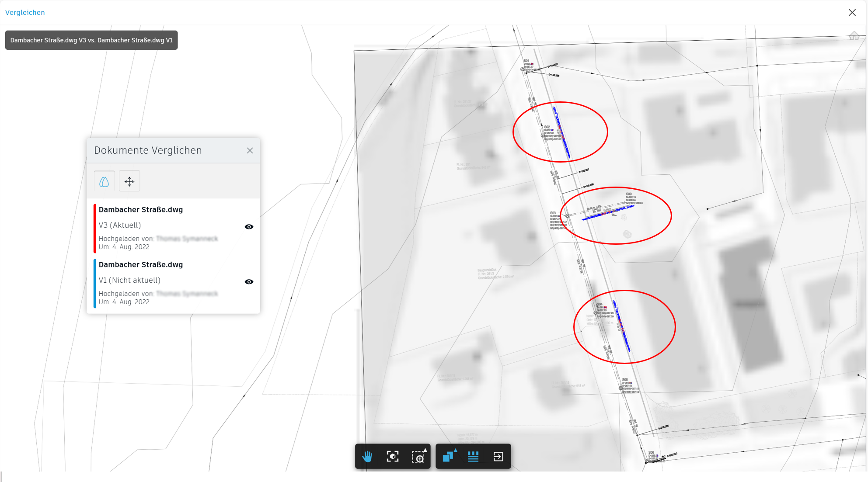The width and height of the screenshot is (868, 482).
Task: Close the Dokumente Verglichen panel
Action: (250, 150)
